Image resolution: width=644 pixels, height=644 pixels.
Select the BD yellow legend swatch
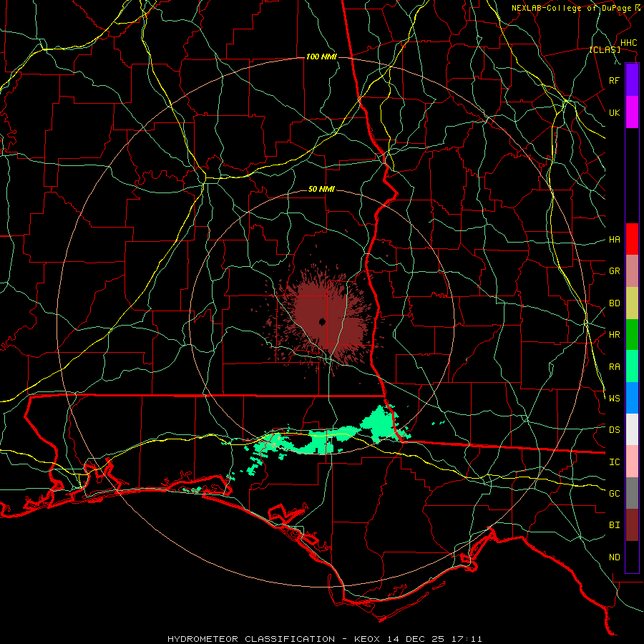(632, 303)
